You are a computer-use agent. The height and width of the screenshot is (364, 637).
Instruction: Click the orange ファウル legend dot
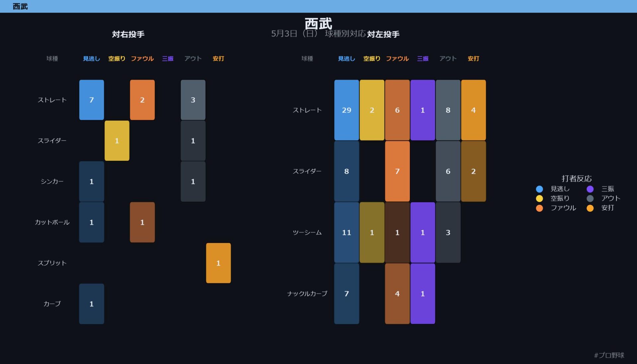tap(539, 208)
